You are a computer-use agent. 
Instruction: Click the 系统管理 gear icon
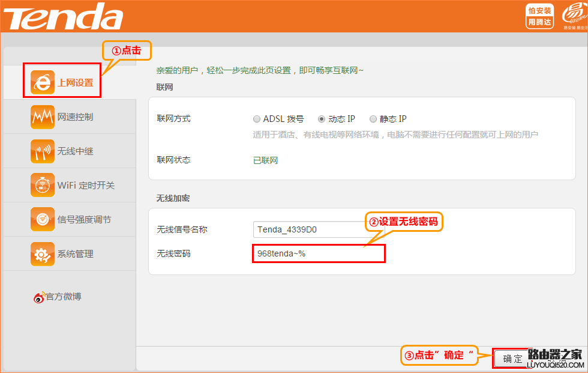click(43, 253)
